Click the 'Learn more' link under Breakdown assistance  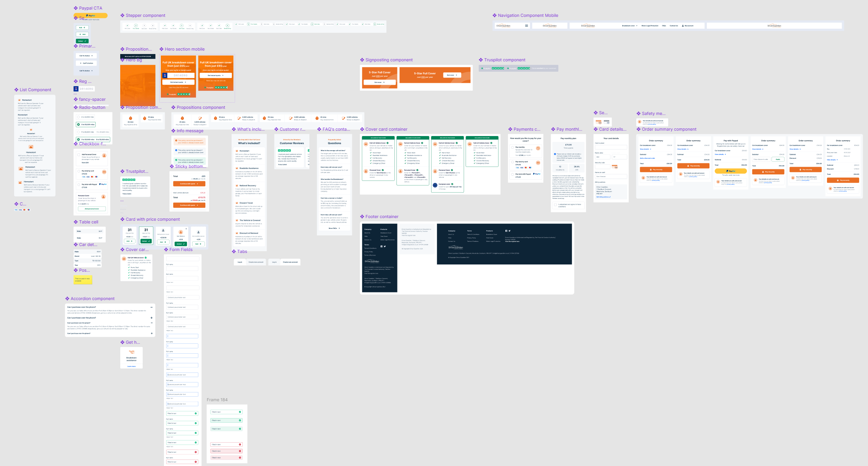tap(131, 366)
